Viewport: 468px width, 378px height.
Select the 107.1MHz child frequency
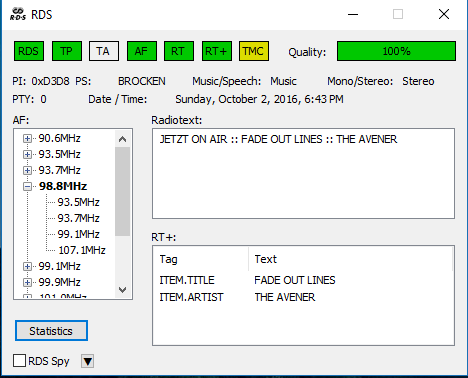82,250
